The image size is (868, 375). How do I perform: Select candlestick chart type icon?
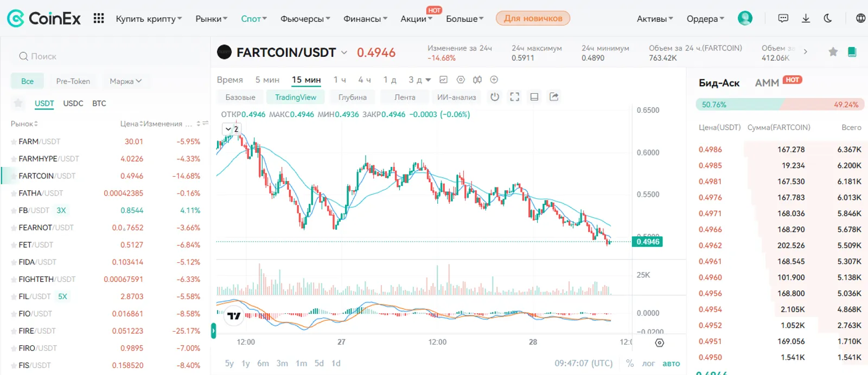click(x=477, y=80)
